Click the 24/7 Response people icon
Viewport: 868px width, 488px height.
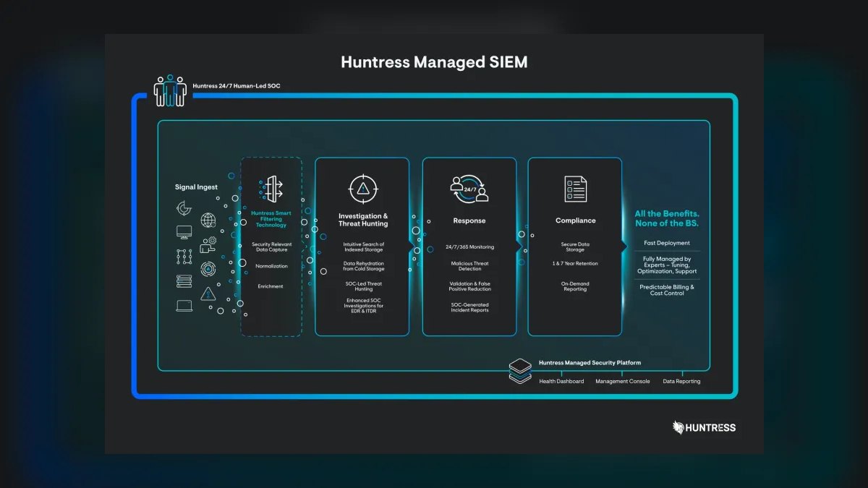(469, 189)
